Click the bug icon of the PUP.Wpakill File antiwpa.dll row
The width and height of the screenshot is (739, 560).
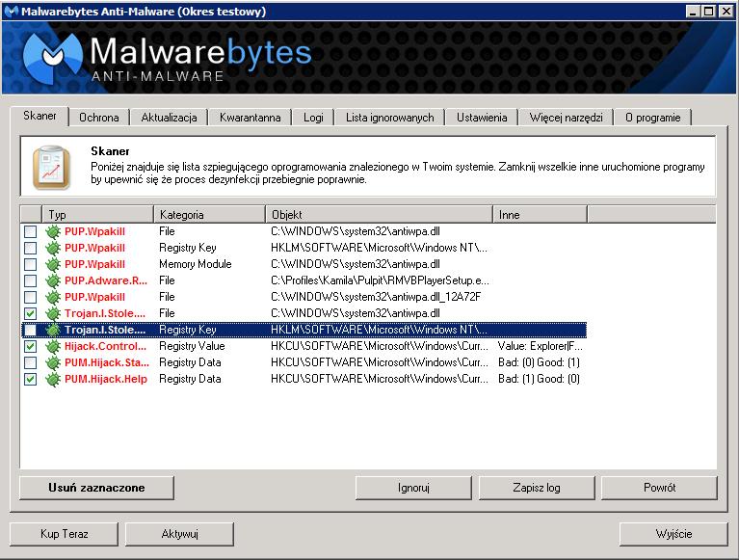pyautogui.click(x=53, y=231)
